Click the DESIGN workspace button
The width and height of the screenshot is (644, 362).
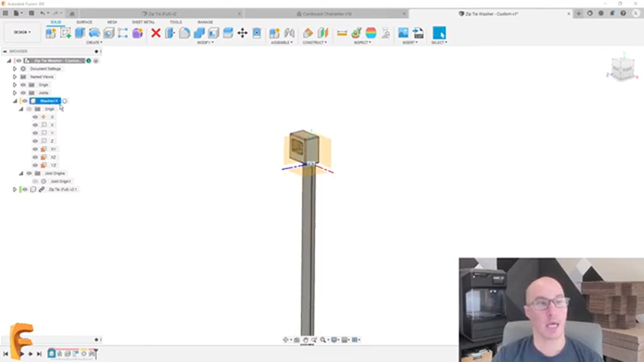[21, 31]
